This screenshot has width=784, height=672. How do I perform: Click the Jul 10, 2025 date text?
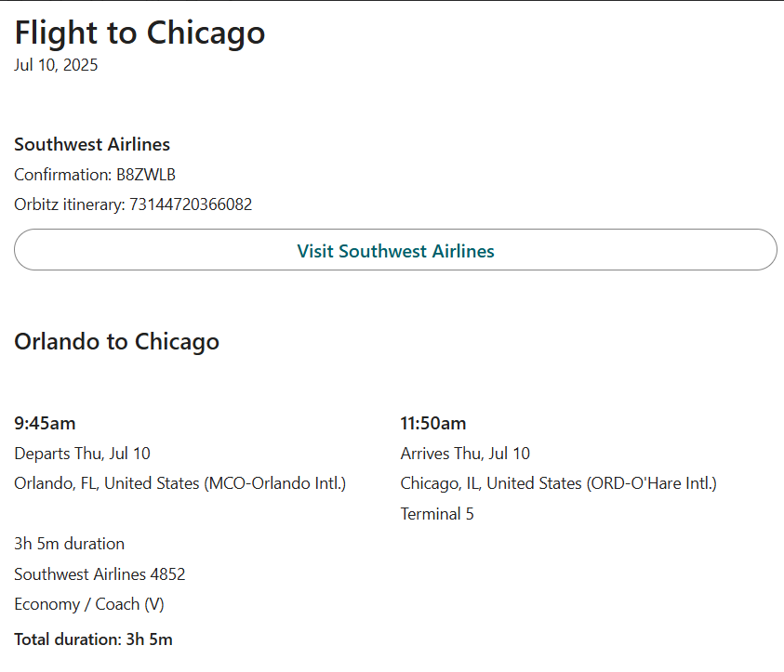(56, 65)
